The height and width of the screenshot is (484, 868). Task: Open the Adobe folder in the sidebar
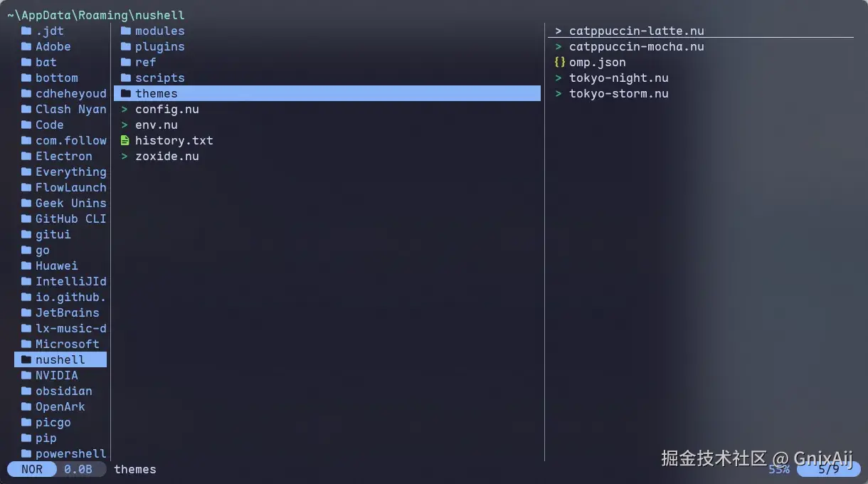[x=53, y=46]
